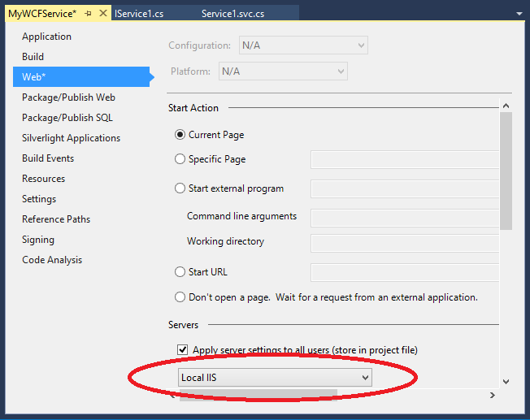Click the vertical scrollbar thumb

tap(506, 171)
